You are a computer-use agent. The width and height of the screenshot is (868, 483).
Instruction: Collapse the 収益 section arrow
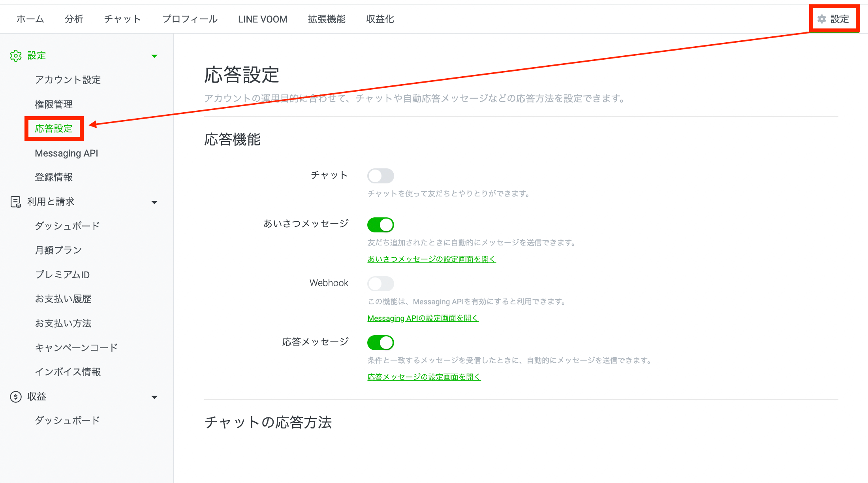pos(154,397)
